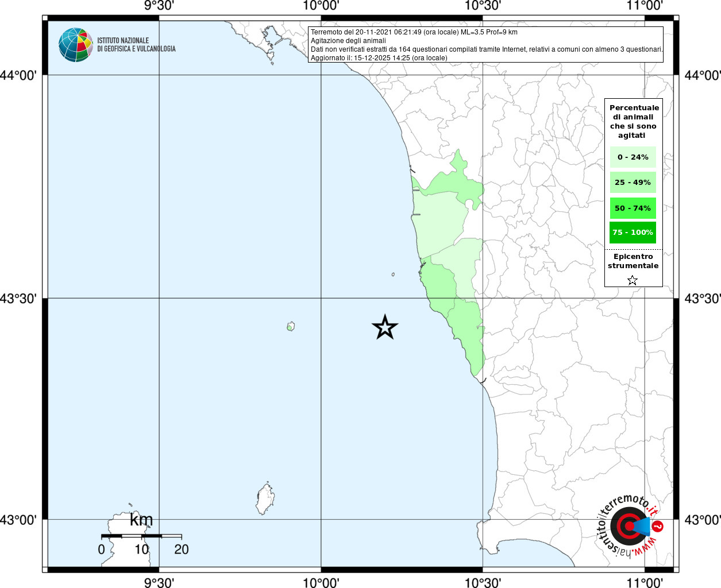Click the 'km' scale bar label
721x588 pixels.
click(x=141, y=520)
